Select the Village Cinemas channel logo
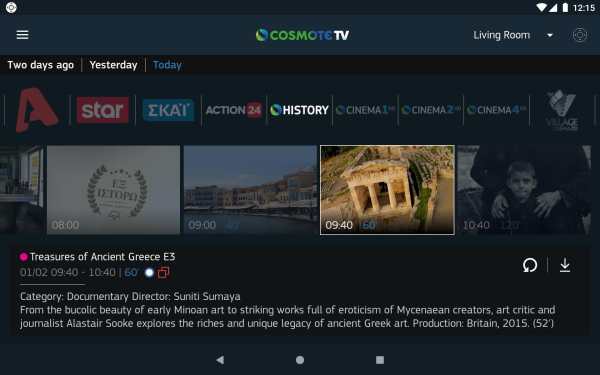 pyautogui.click(x=562, y=110)
